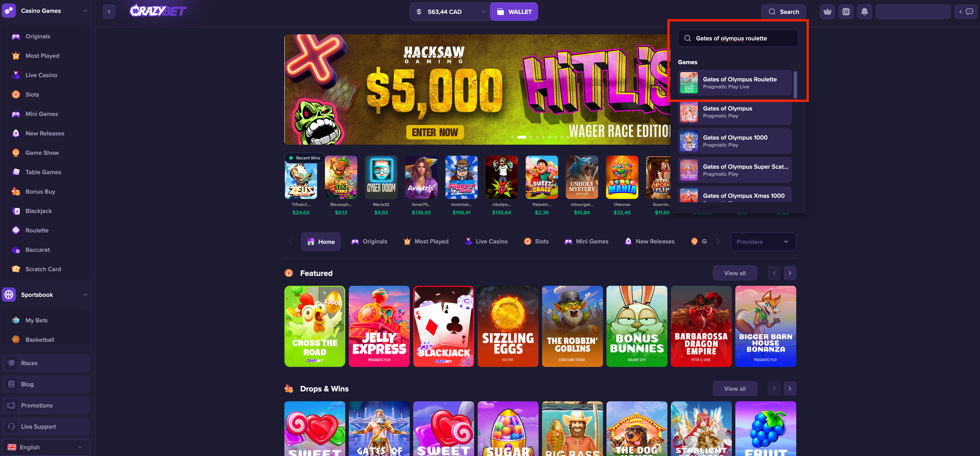This screenshot has width=980, height=456.
Task: Click the Enter Now banner button
Action: click(435, 132)
